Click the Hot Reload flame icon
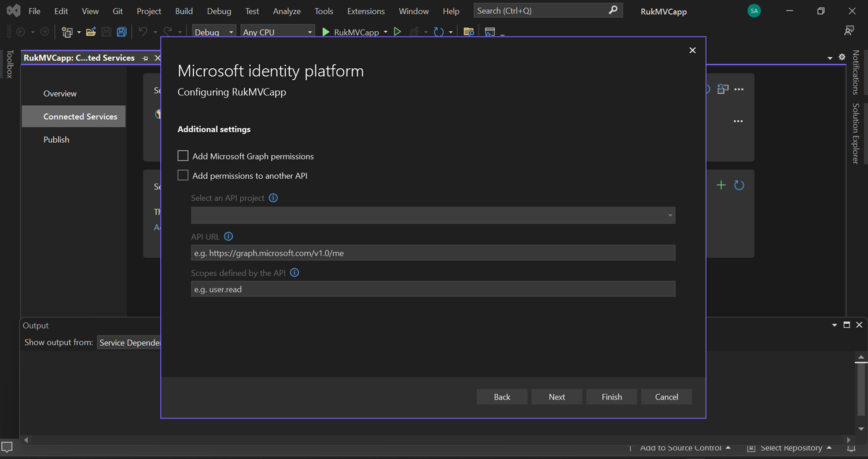The height and width of the screenshot is (459, 868). (x=414, y=32)
